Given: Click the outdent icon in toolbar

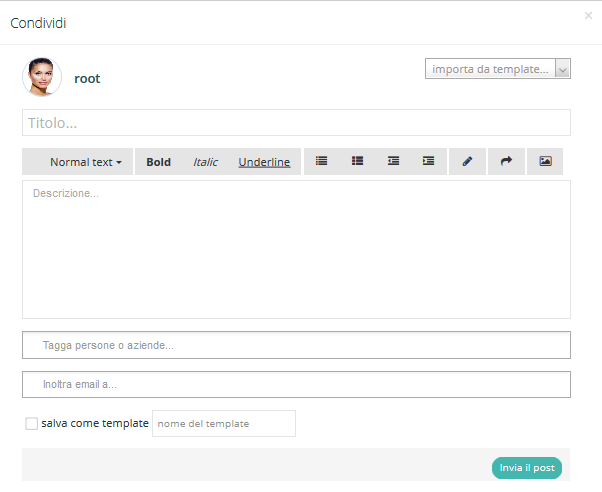Looking at the screenshot, I should click(x=393, y=161).
